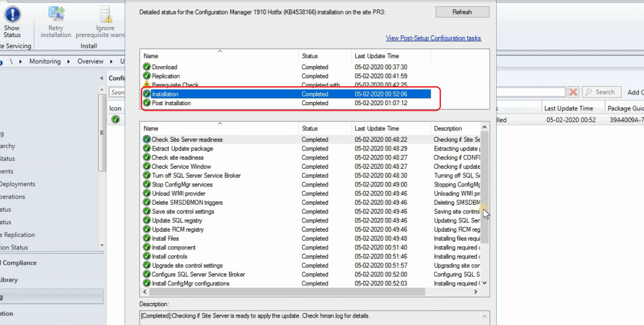Select the Download phase row
The height and width of the screenshot is (325, 644).
click(x=287, y=67)
